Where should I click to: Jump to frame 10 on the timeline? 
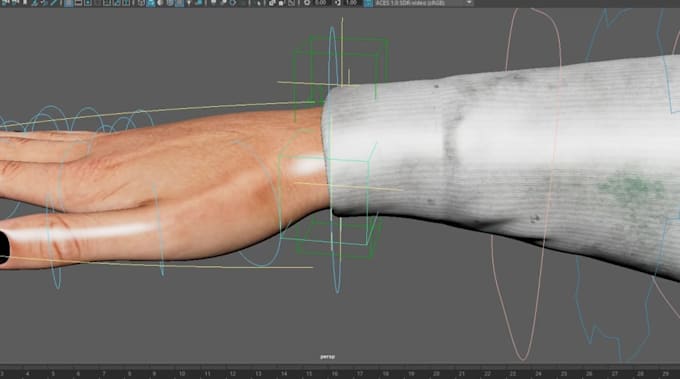coord(182,373)
